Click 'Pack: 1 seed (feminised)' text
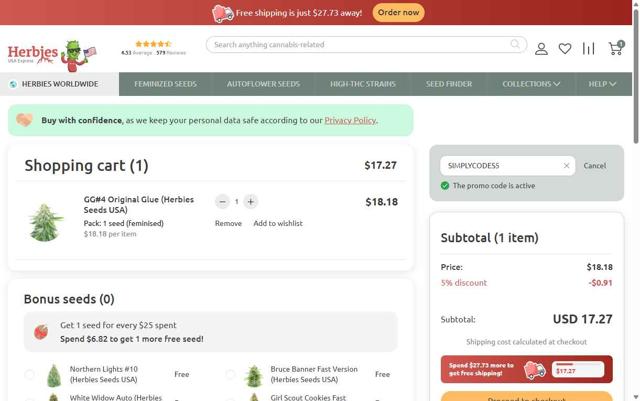Viewport: 640px width, 401px height. coord(124,223)
